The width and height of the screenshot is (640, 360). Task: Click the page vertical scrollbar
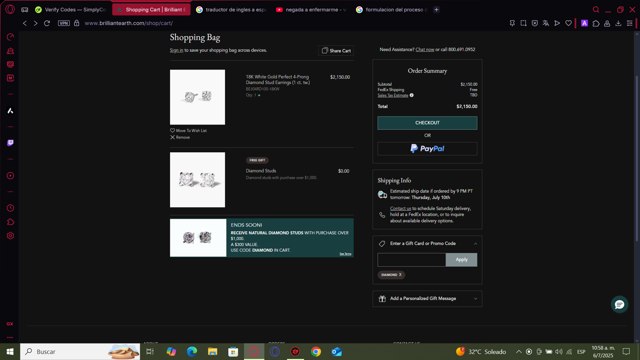(636, 159)
